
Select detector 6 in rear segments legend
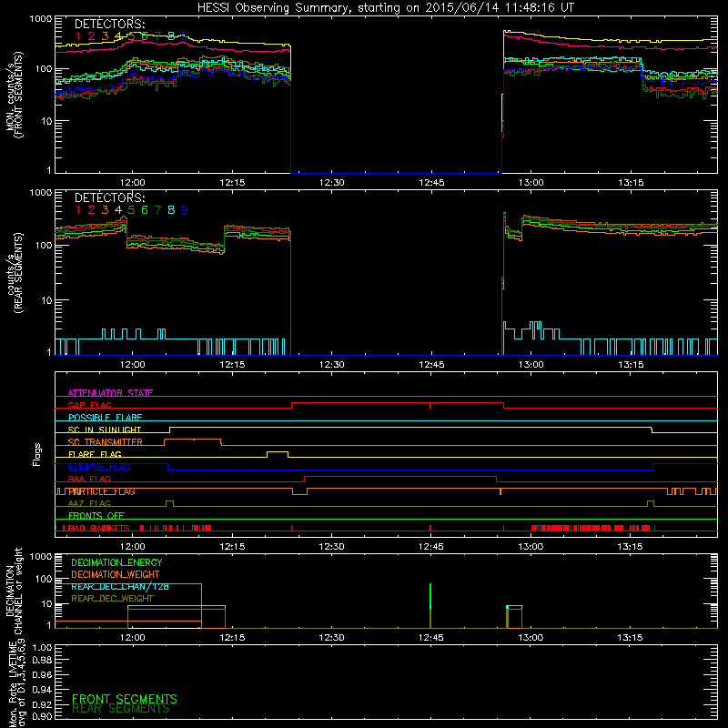point(145,210)
